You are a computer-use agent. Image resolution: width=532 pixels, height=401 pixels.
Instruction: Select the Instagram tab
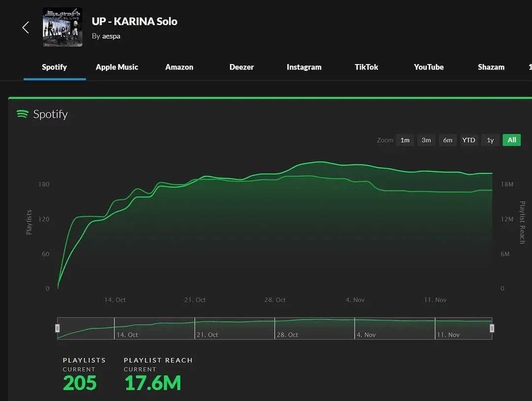pyautogui.click(x=304, y=67)
